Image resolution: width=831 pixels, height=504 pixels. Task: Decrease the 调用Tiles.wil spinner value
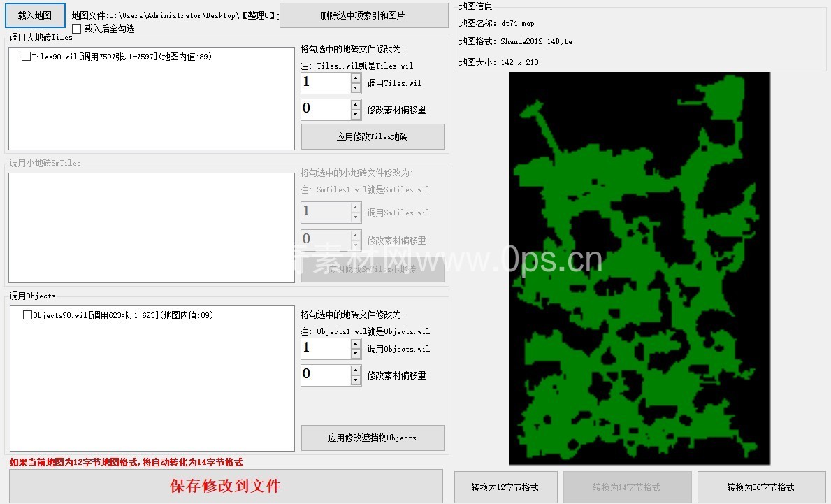click(356, 88)
